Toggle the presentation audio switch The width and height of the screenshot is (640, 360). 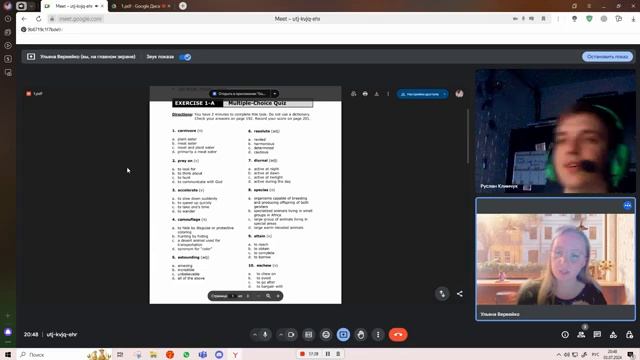(x=185, y=57)
